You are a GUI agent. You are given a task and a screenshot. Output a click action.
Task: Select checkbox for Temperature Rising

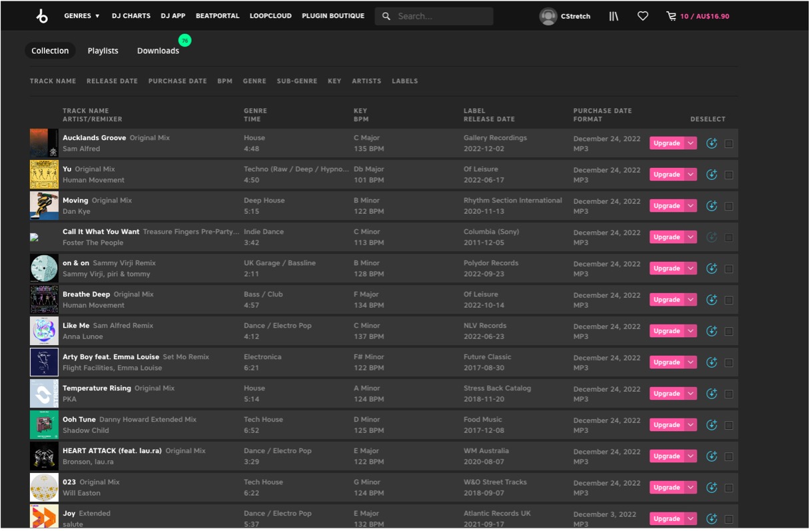[729, 394]
